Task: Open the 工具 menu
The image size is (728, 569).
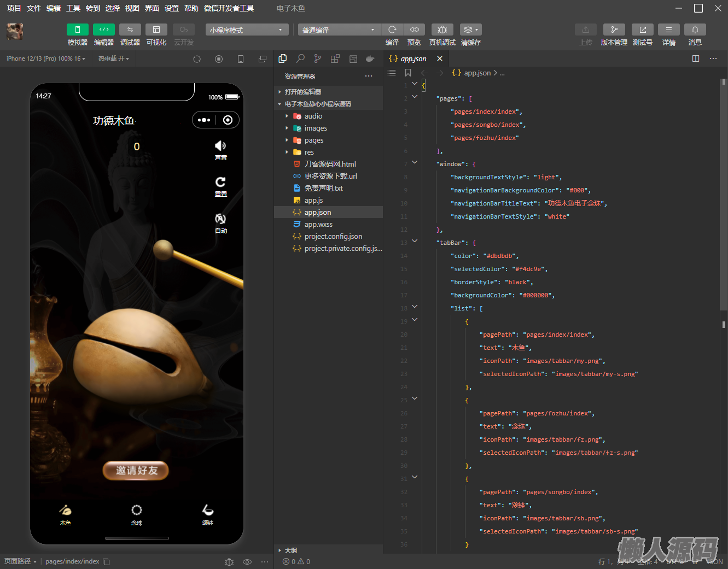Action: pos(73,8)
